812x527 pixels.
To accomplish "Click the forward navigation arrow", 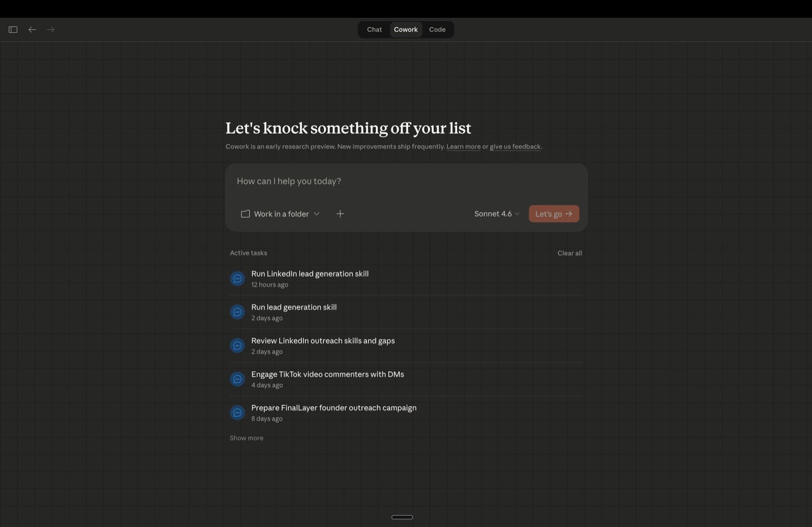I will click(x=50, y=29).
